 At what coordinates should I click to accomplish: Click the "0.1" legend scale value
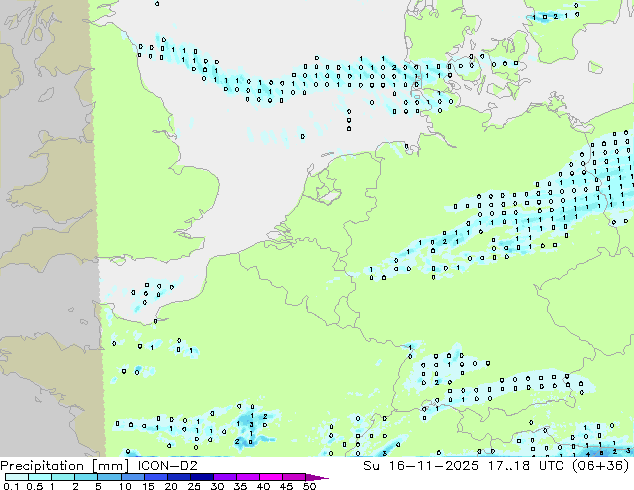pyautogui.click(x=11, y=486)
